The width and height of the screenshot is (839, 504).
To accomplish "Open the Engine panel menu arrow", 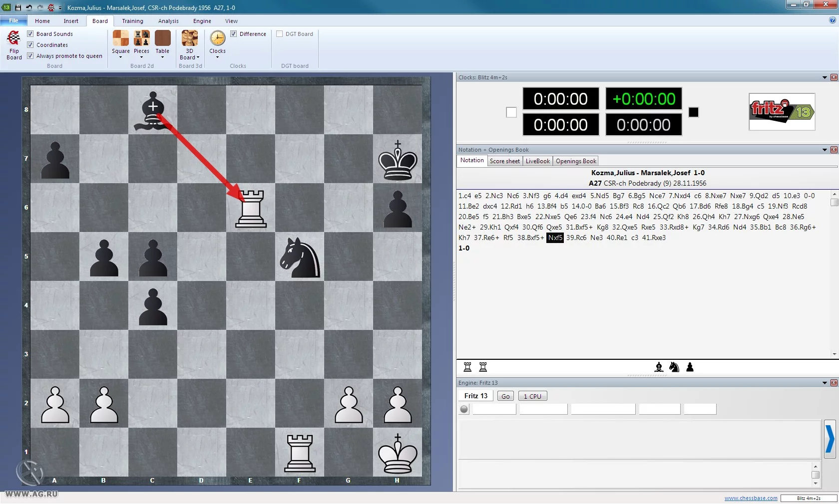I will pyautogui.click(x=825, y=383).
